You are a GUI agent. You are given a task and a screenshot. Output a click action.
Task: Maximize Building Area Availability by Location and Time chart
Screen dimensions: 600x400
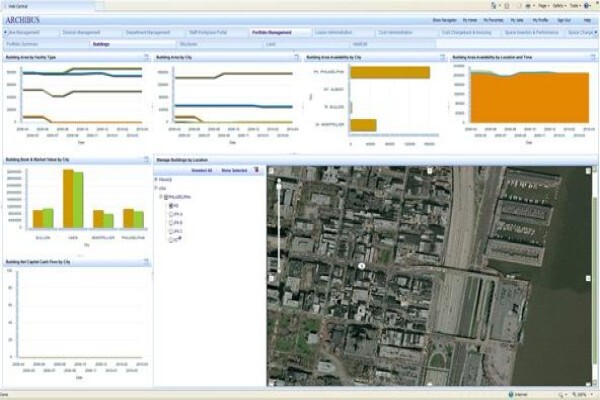(593, 57)
